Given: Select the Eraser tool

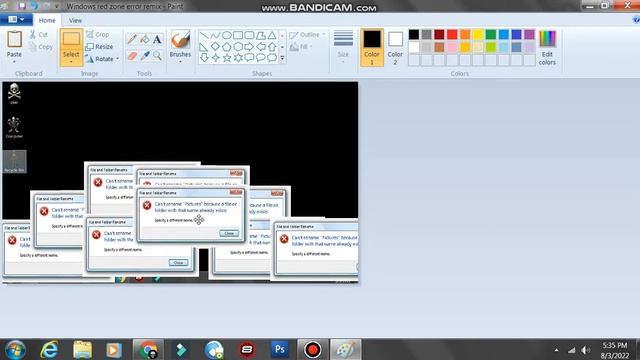Looking at the screenshot, I should pyautogui.click(x=132, y=56).
